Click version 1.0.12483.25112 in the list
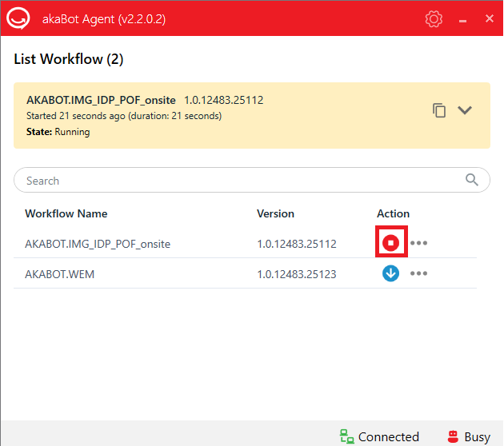Image resolution: width=504 pixels, height=446 pixels. point(297,244)
